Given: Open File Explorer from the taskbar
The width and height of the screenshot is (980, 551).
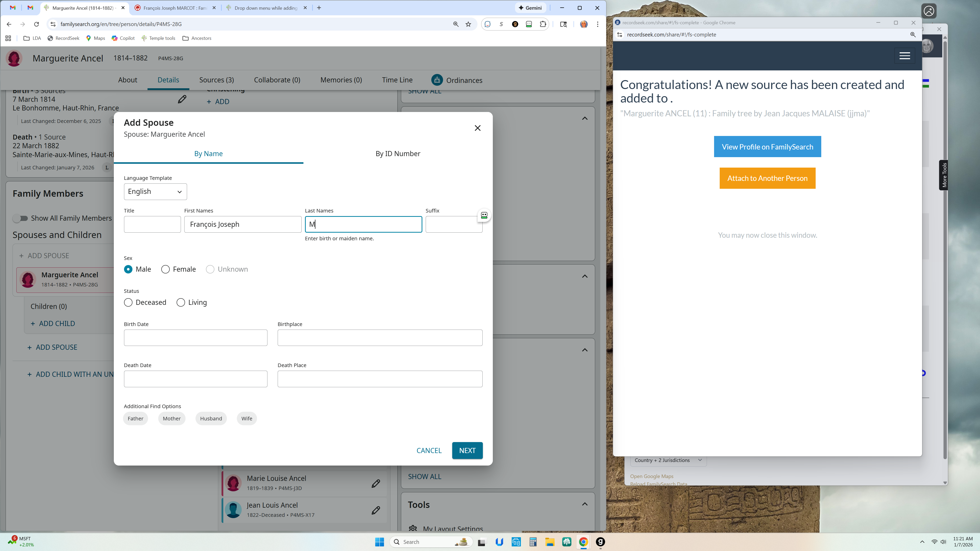Looking at the screenshot, I should [549, 542].
